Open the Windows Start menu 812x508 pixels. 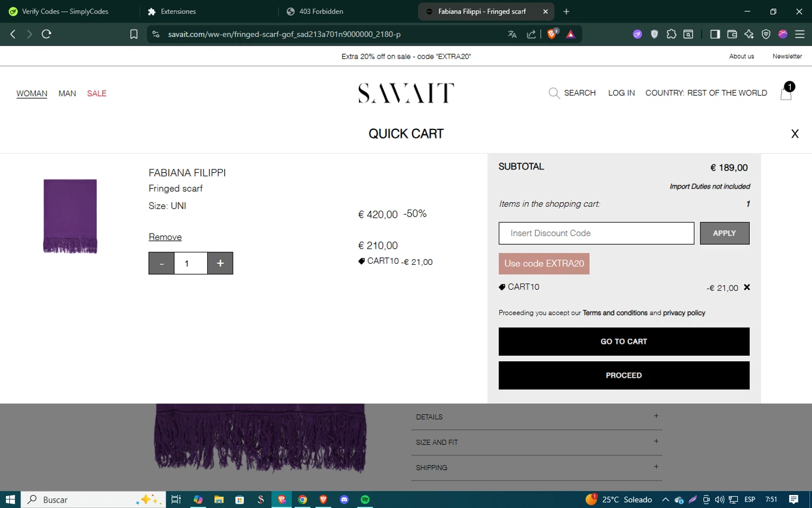pyautogui.click(x=10, y=499)
